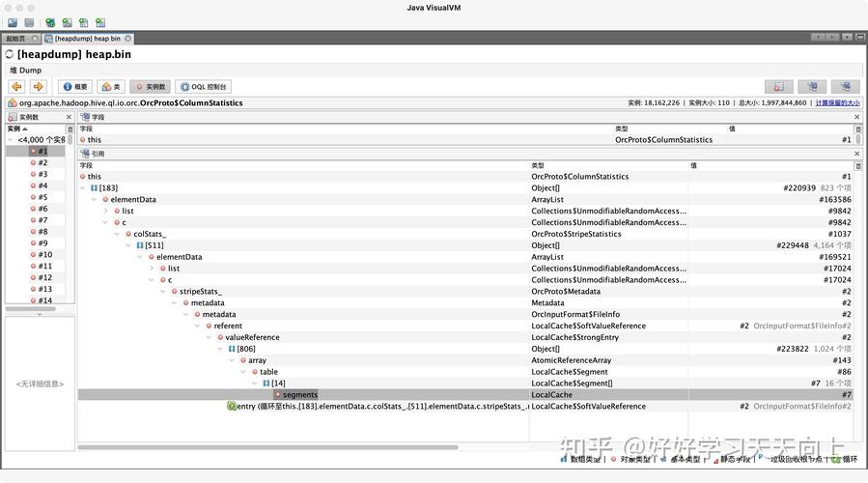Select the entry loop reference row

[x=465, y=407]
